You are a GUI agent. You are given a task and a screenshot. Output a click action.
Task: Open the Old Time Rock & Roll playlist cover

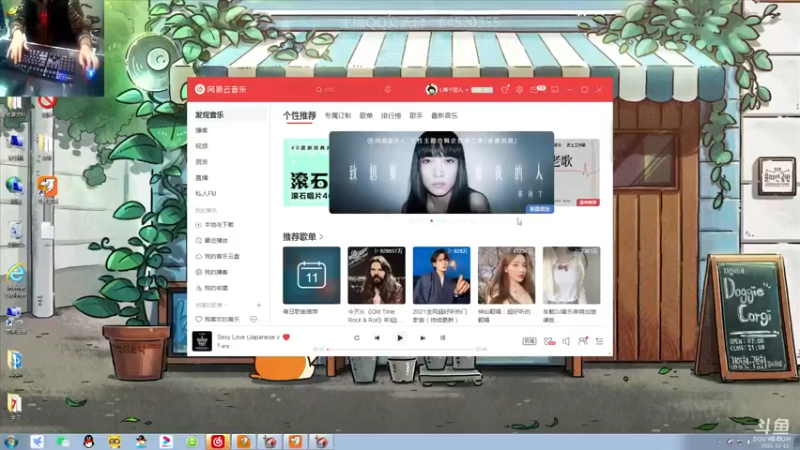[377, 276]
